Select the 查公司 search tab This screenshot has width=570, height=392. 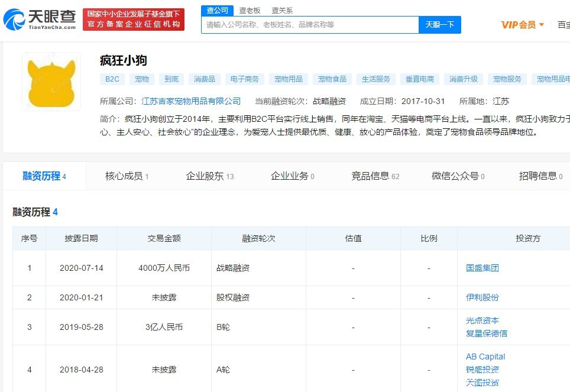(216, 10)
